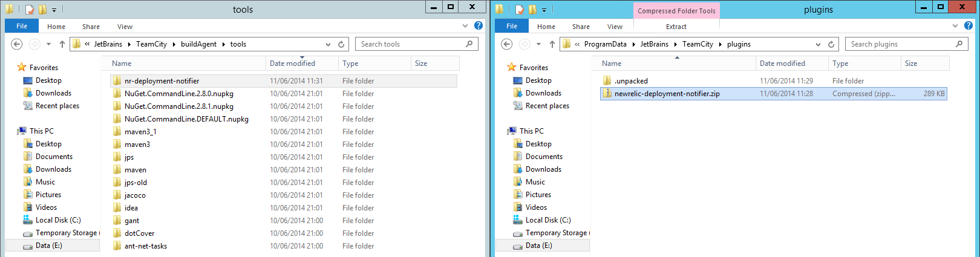
Task: Click the Search tools field
Action: pyautogui.click(x=416, y=44)
